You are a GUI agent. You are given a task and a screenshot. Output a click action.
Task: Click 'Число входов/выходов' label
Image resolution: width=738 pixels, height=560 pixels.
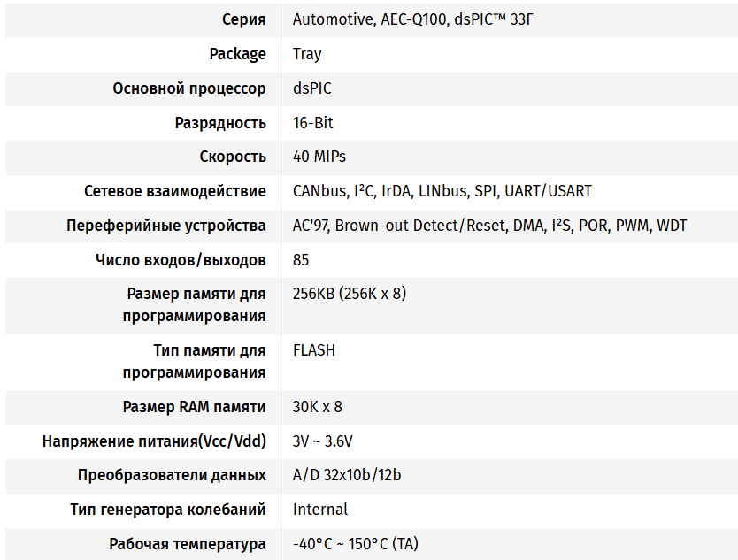181,260
